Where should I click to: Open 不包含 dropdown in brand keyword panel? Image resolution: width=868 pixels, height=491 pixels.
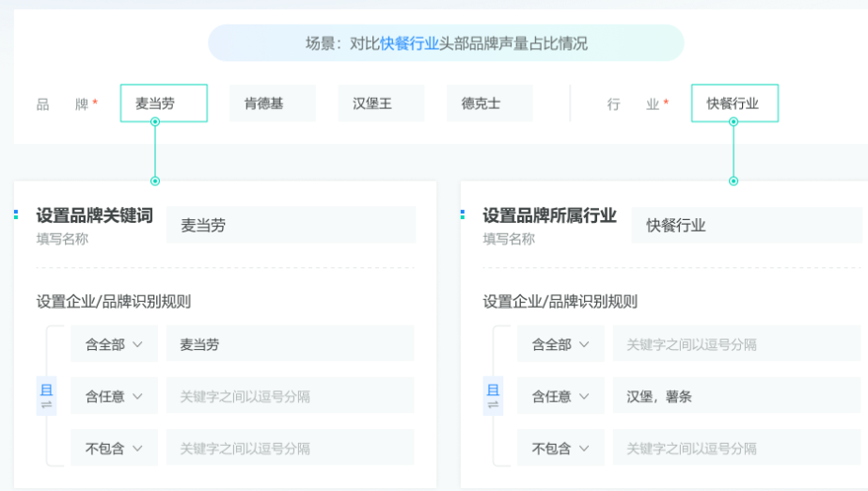(x=114, y=449)
